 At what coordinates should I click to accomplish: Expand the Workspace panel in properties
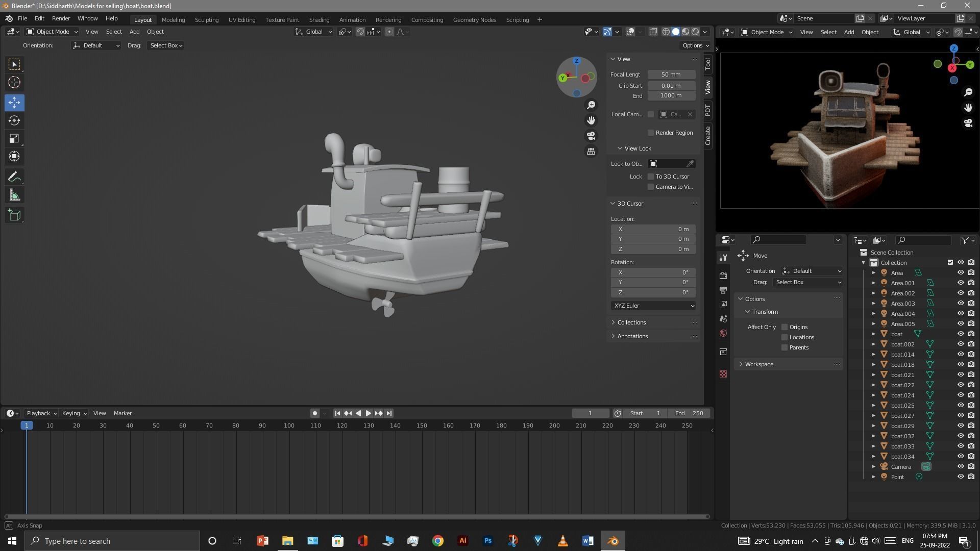click(x=758, y=364)
